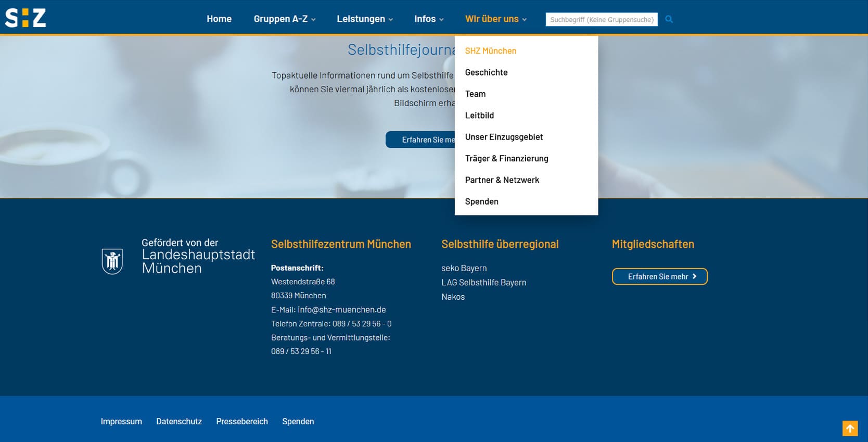The image size is (868, 442).
Task: Go to the Home page
Action: 219,19
